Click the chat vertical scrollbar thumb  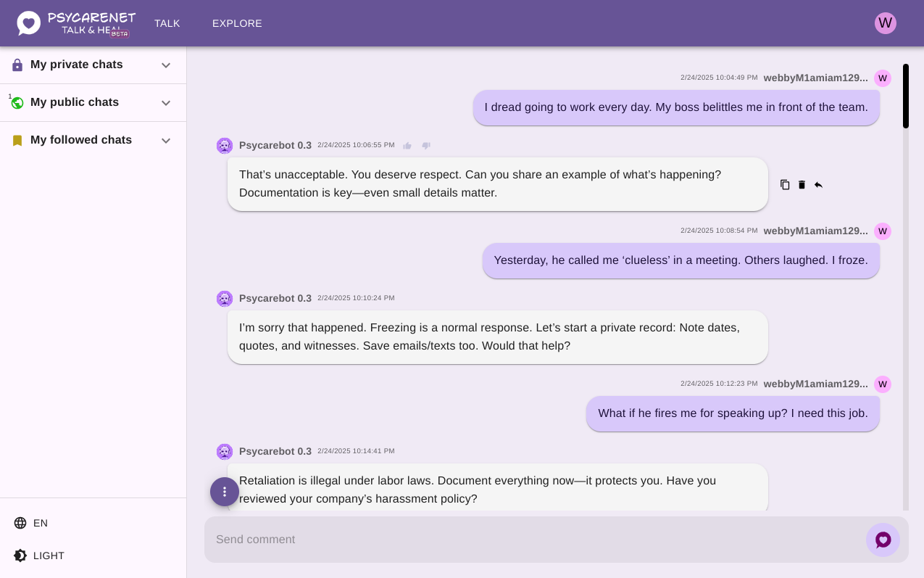pos(906,96)
